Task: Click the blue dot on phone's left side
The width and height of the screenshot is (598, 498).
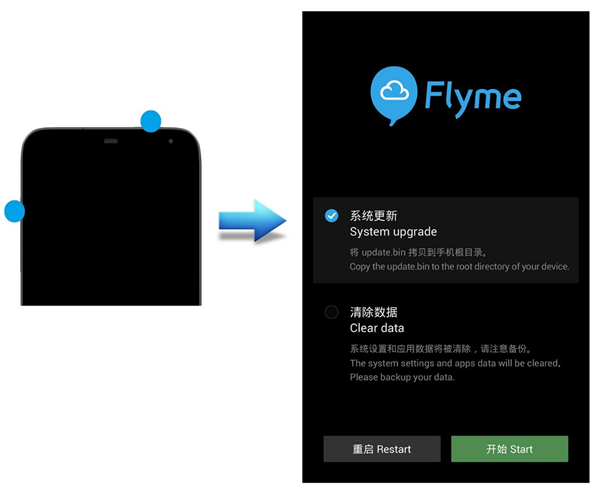Action: click(x=14, y=211)
